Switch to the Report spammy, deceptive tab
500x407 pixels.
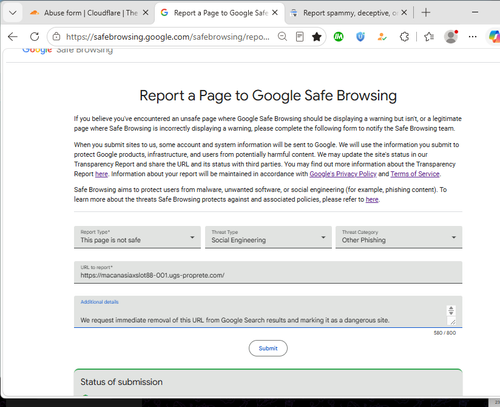350,13
